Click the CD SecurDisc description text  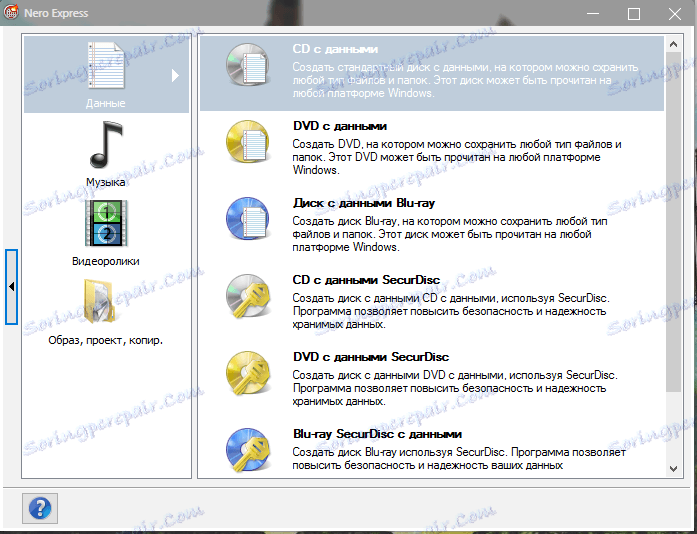click(451, 311)
